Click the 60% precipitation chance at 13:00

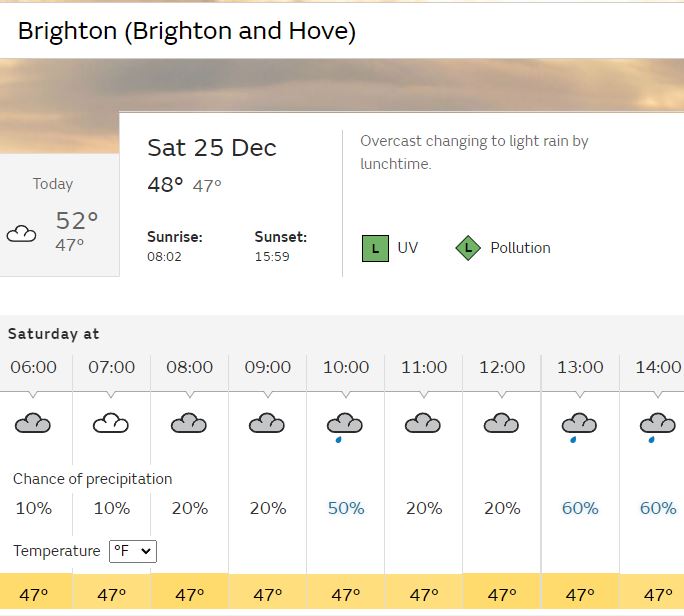580,508
